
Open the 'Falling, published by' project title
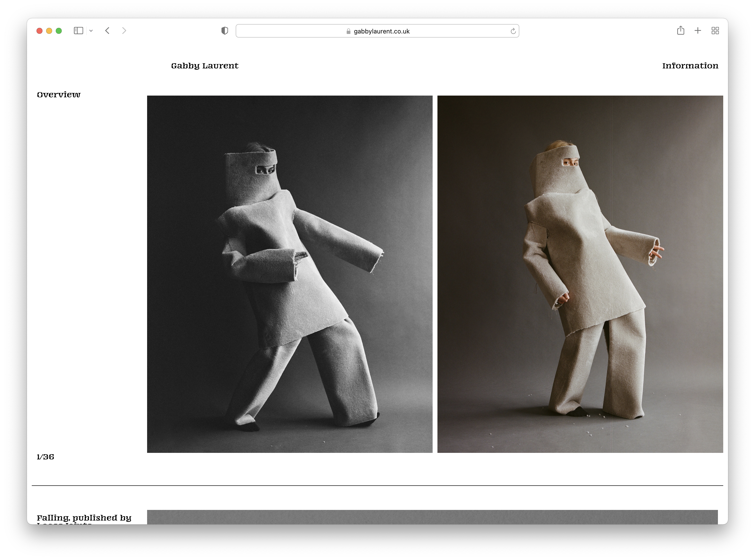[x=84, y=518]
